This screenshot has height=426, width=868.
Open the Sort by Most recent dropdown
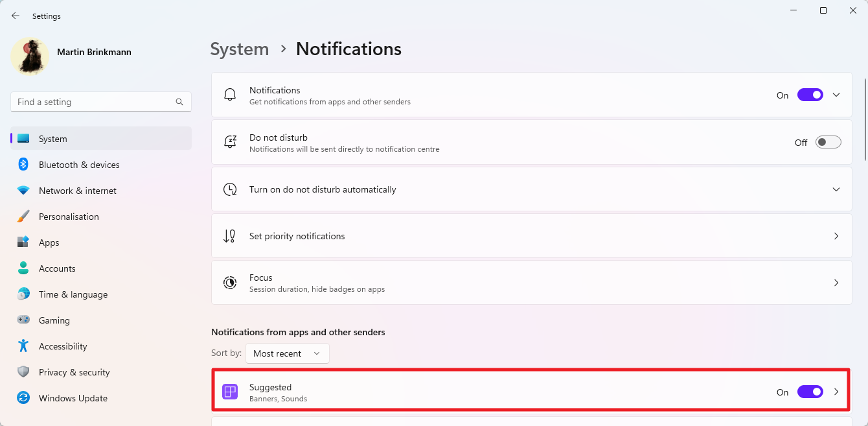(287, 353)
